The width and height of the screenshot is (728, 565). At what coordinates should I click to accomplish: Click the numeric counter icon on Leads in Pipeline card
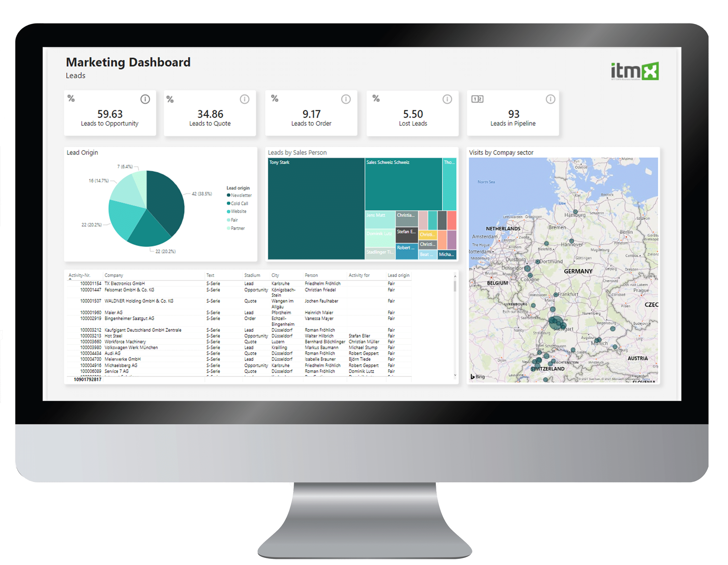pos(477,99)
